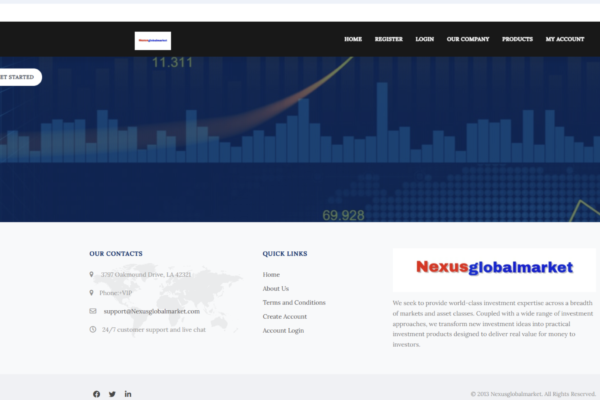The height and width of the screenshot is (400, 600).
Task: Click the large Nexusglobalmarket footer logo
Action: point(494,269)
